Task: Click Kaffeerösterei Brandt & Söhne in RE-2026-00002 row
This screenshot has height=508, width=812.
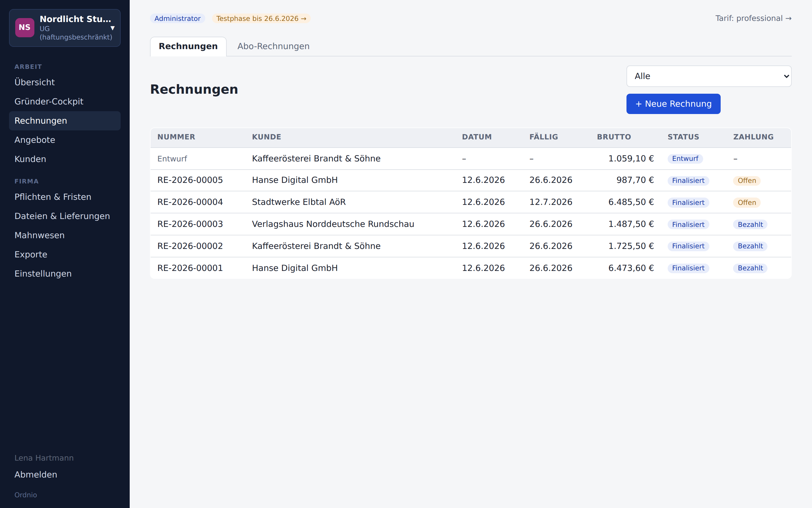Action: coord(316,246)
